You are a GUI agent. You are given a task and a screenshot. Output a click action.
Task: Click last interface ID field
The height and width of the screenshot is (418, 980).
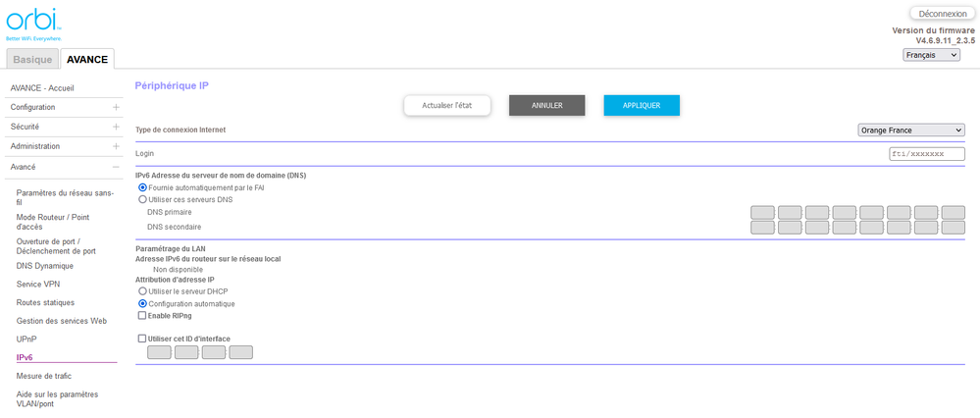coord(240,352)
